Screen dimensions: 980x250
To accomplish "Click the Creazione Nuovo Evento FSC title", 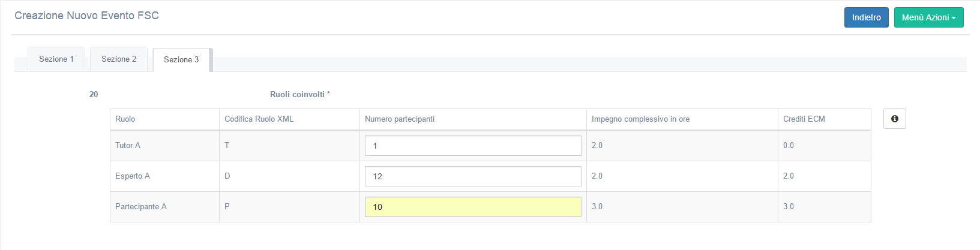I will coord(86,16).
